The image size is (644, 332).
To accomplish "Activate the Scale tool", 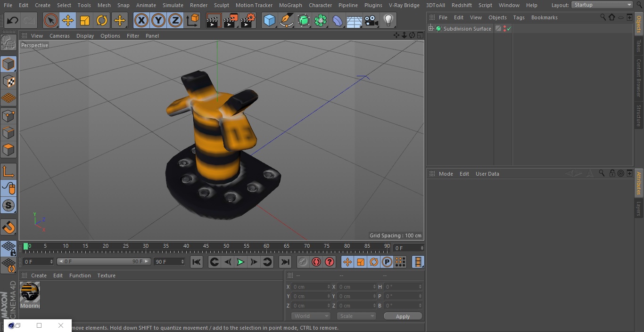I will 85,20.
